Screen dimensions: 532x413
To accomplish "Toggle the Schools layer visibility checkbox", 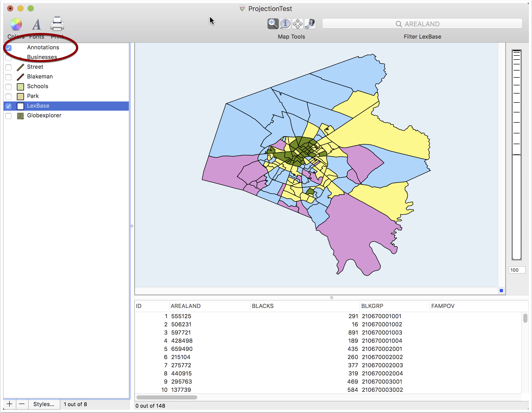I will [8, 87].
